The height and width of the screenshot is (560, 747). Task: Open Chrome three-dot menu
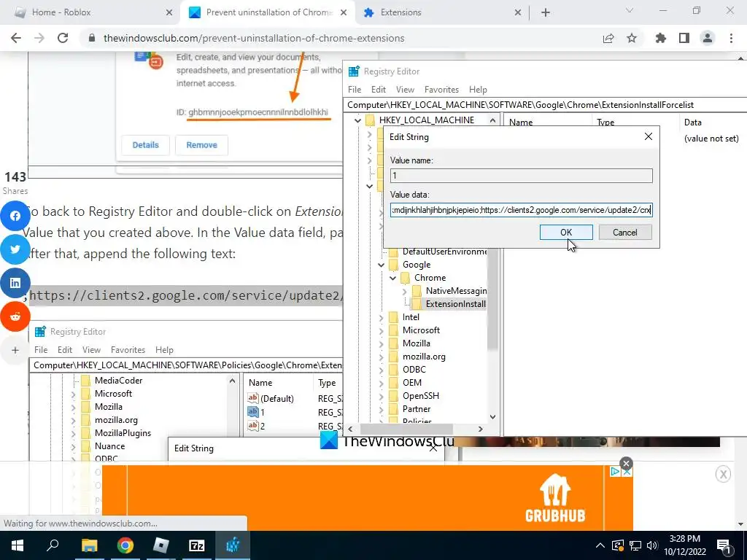click(731, 38)
